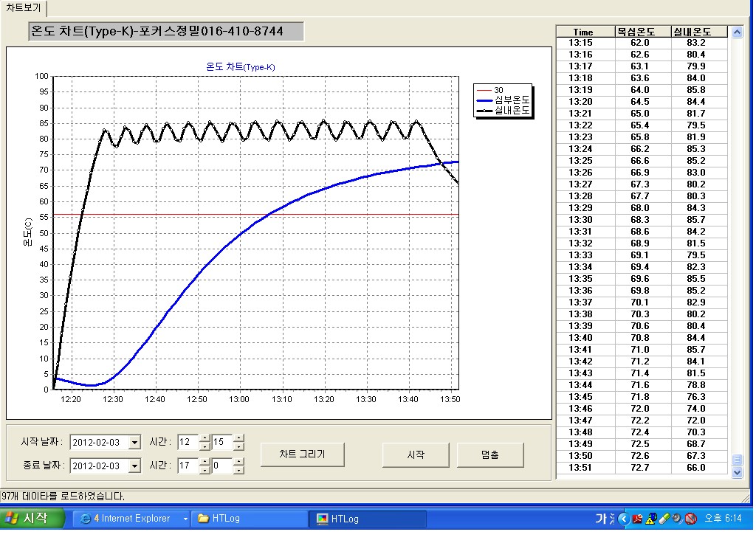Open the Windows 시작 start button
The height and width of the screenshot is (543, 756).
(32, 519)
